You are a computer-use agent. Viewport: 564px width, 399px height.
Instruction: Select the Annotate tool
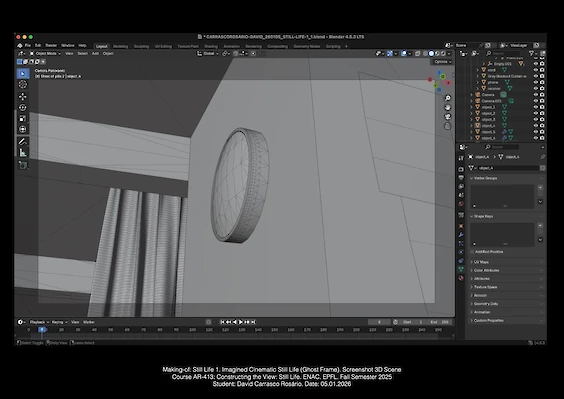pyautogui.click(x=23, y=141)
